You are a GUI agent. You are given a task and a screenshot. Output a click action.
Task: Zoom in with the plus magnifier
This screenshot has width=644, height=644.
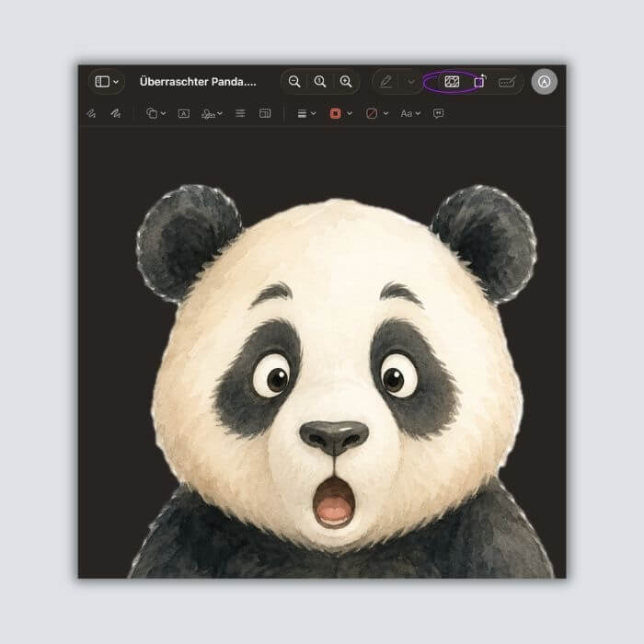346,82
